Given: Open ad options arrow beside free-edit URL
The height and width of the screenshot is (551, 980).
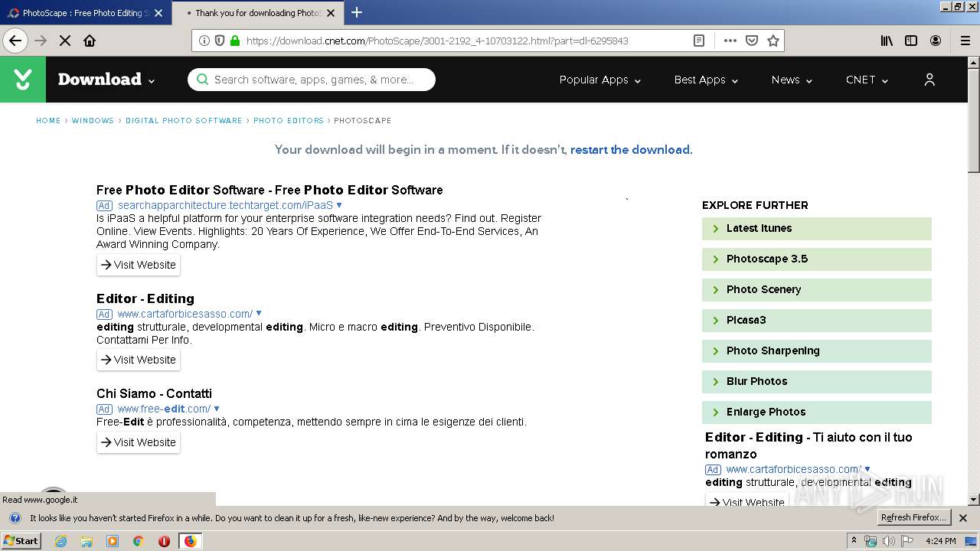Looking at the screenshot, I should [x=217, y=409].
